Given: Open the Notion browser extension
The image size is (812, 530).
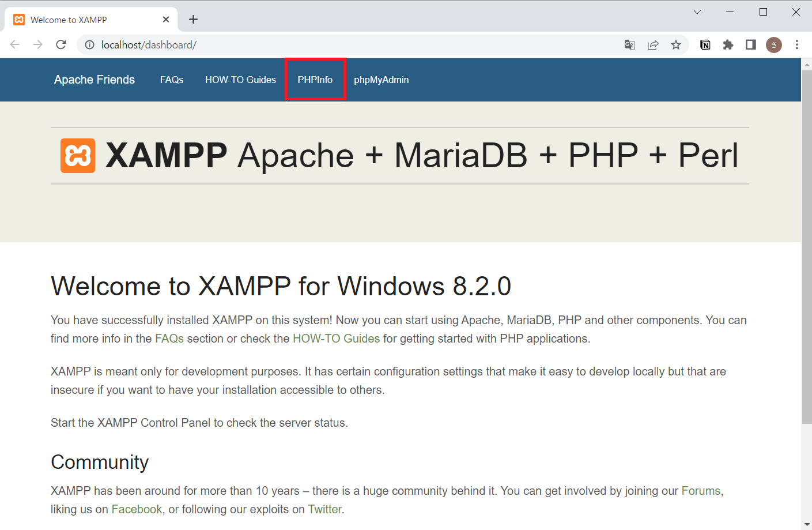Looking at the screenshot, I should click(x=705, y=44).
